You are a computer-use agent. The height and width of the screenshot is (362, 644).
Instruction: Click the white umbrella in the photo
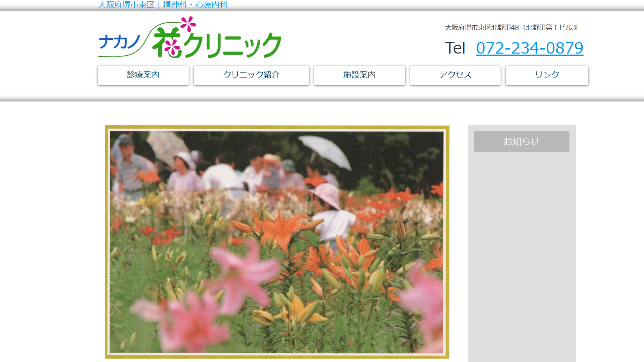tap(325, 150)
